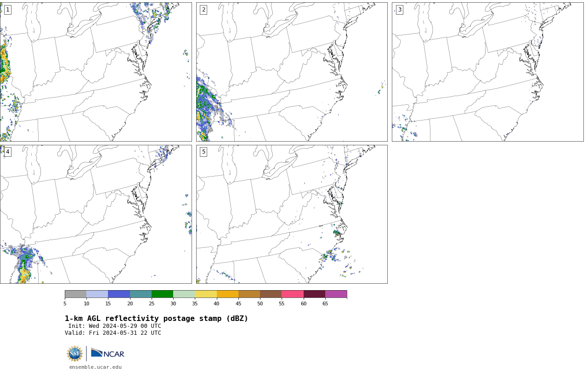Click the panel number label 2
Viewport: 588px width, 372px height.
click(204, 10)
